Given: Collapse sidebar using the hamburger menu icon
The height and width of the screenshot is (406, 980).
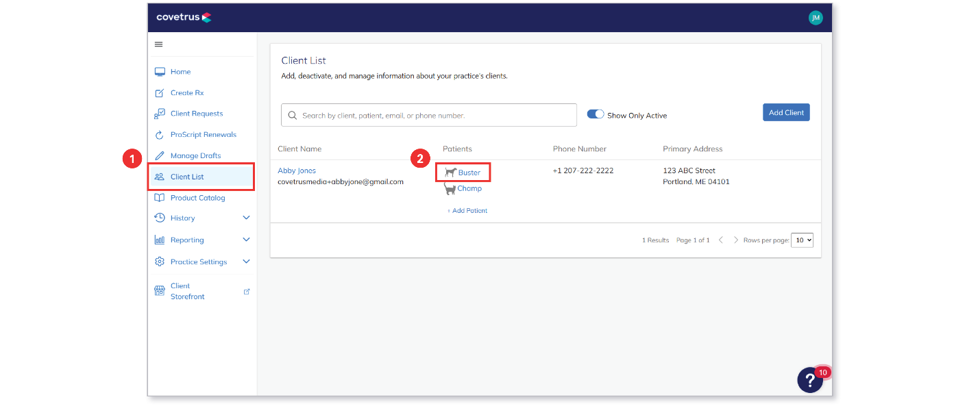Looking at the screenshot, I should [158, 45].
